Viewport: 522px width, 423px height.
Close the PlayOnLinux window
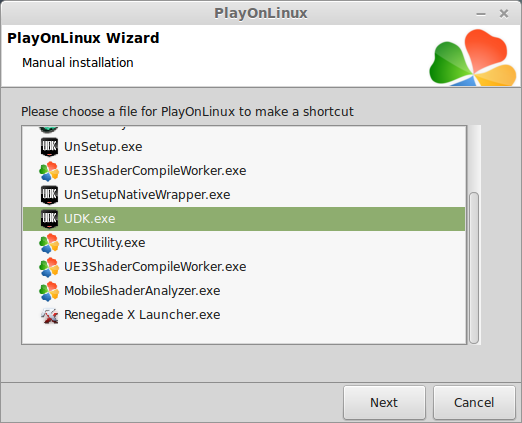point(504,14)
